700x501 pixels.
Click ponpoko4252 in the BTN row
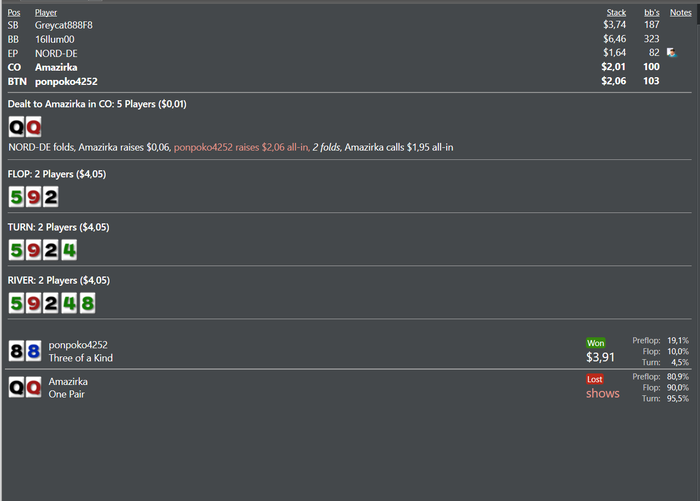pos(66,81)
